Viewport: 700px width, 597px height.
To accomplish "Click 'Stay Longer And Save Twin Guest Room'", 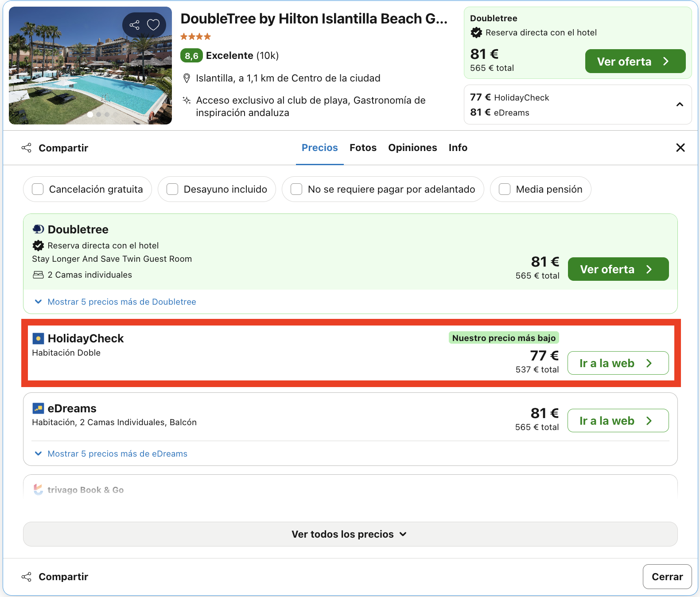I will point(112,259).
